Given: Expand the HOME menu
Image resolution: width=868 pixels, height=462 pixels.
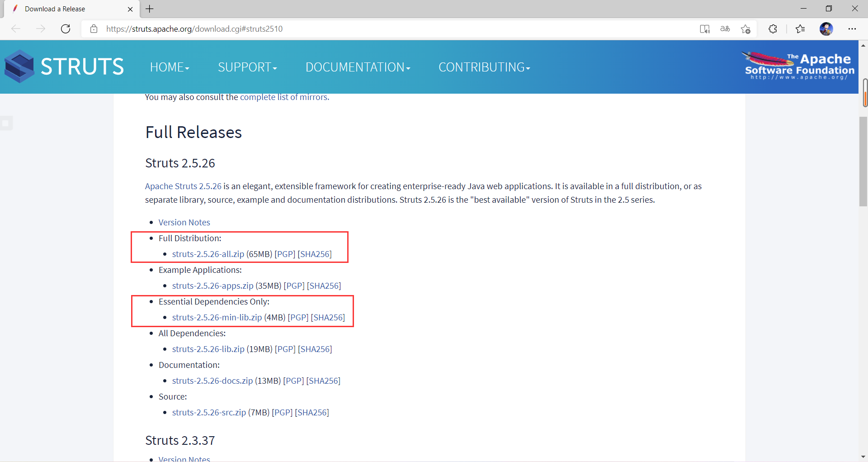Looking at the screenshot, I should coord(170,67).
